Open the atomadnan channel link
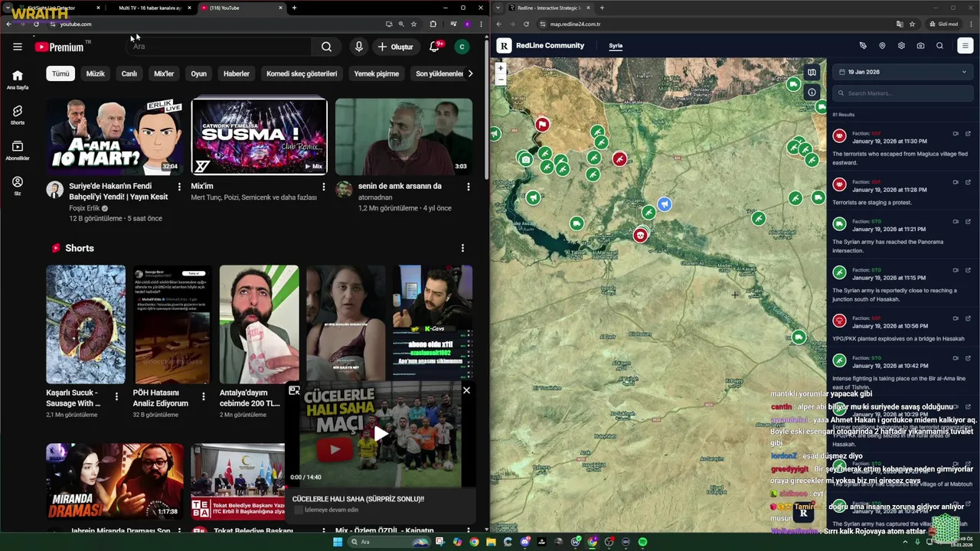980x551 pixels. (x=375, y=197)
